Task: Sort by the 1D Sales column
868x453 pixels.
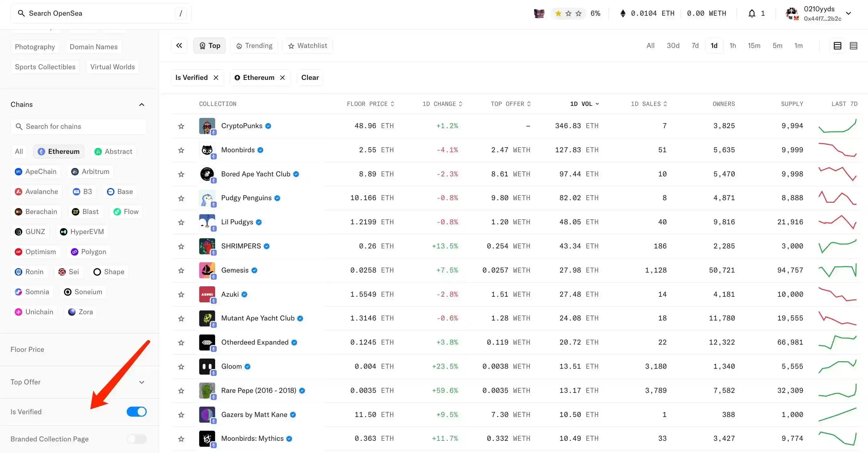Action: (648, 104)
